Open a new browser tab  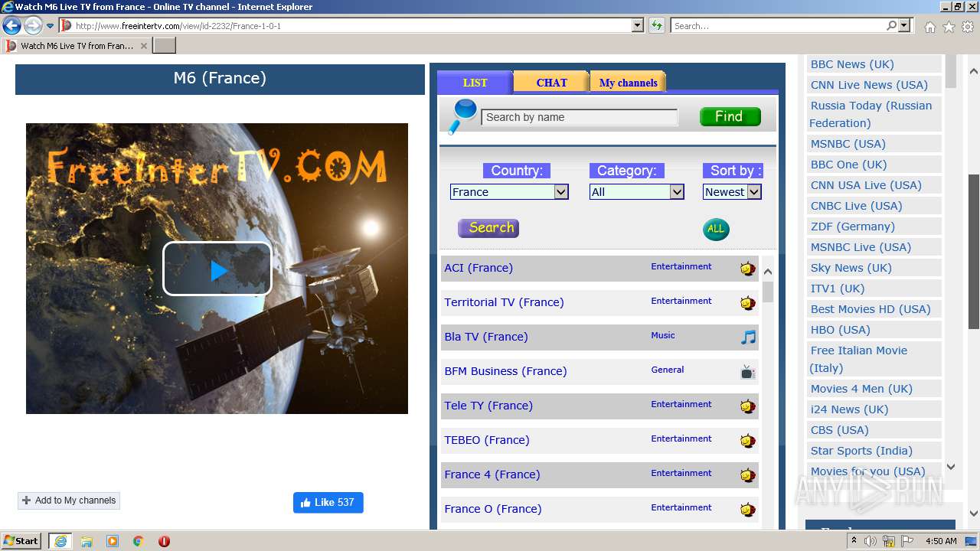click(x=165, y=46)
